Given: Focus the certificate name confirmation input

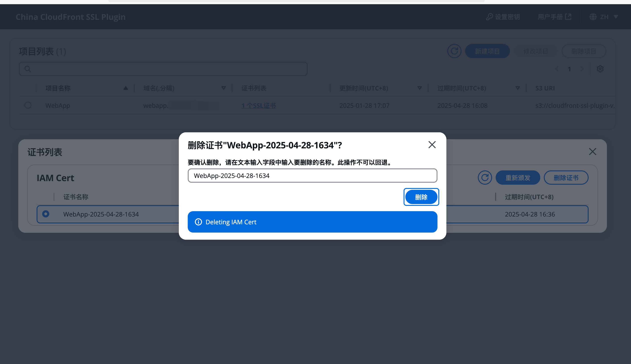Looking at the screenshot, I should coord(312,176).
